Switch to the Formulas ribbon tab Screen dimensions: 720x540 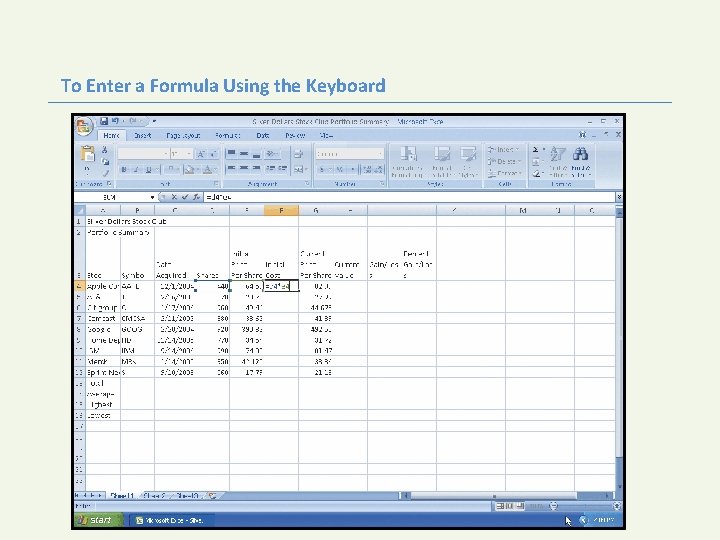point(227,135)
